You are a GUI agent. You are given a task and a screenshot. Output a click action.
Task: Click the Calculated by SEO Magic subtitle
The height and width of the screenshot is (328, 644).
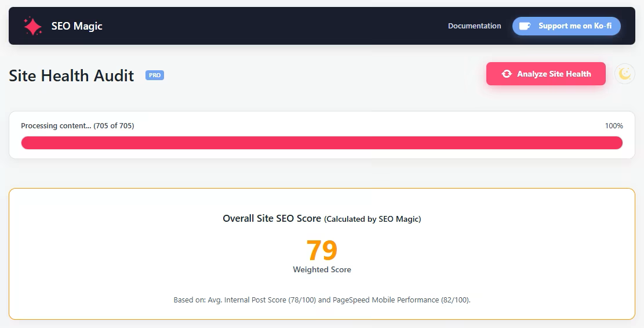pos(372,219)
